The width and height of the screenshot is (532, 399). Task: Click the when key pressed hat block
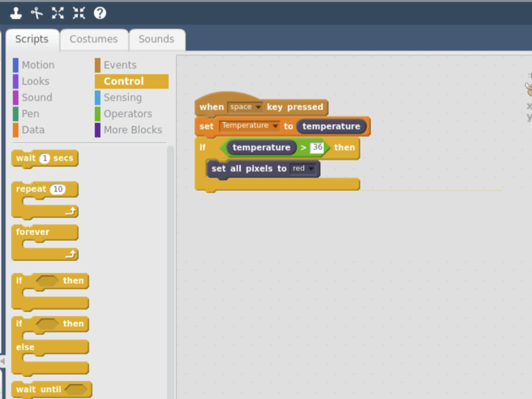click(x=261, y=104)
